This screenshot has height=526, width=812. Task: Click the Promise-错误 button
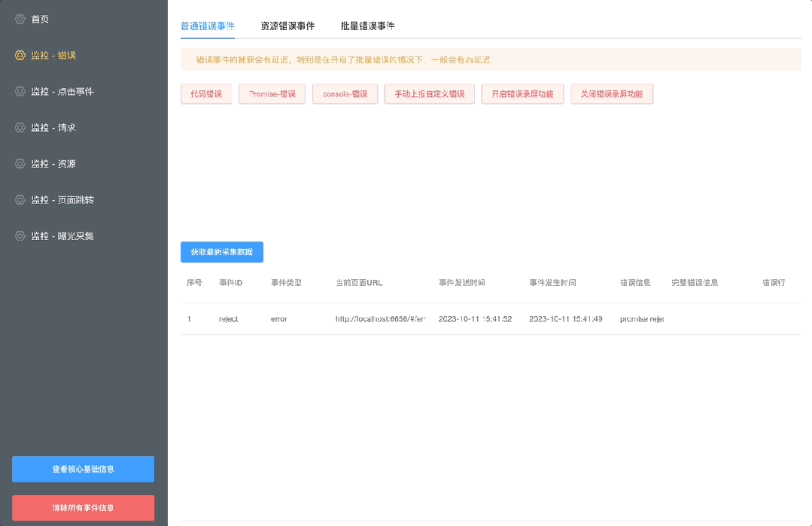(x=272, y=93)
